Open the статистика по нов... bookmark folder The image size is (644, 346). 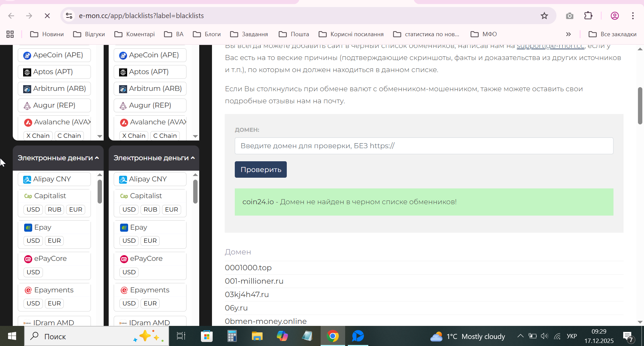tap(426, 34)
